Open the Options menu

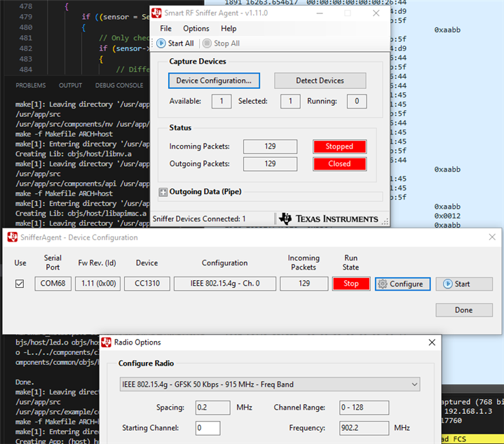[x=196, y=29]
